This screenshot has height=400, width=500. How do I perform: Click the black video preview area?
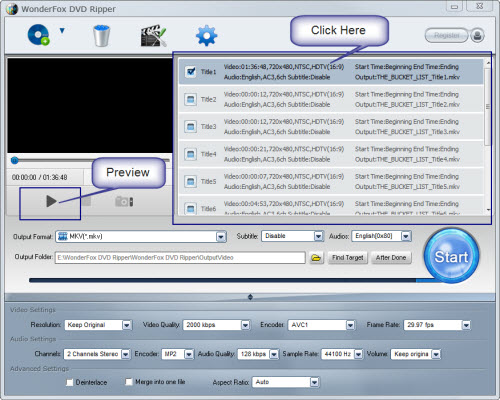(x=90, y=106)
